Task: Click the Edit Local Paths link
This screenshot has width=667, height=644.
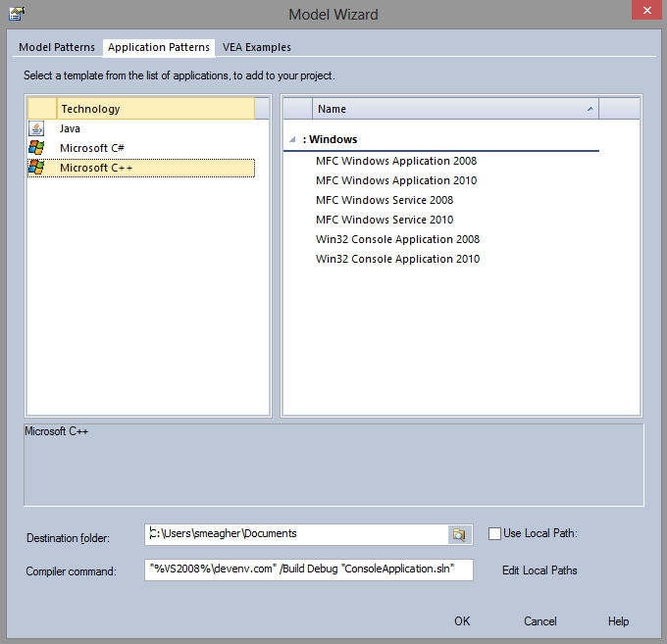Action: pyautogui.click(x=539, y=570)
